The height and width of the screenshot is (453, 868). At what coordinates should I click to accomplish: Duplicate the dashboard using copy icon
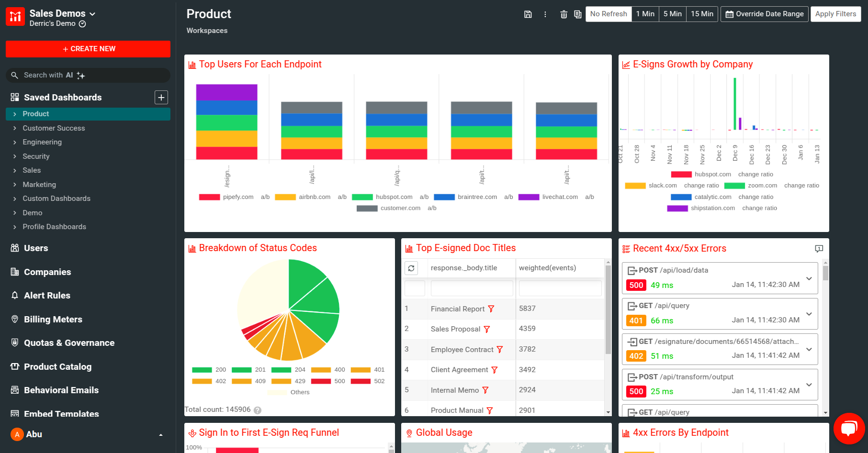click(x=577, y=14)
